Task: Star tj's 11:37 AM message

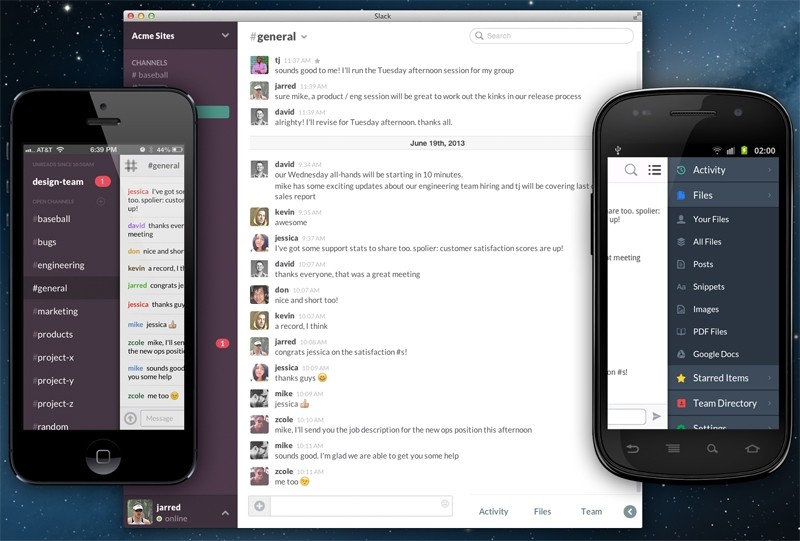Action: 317,61
